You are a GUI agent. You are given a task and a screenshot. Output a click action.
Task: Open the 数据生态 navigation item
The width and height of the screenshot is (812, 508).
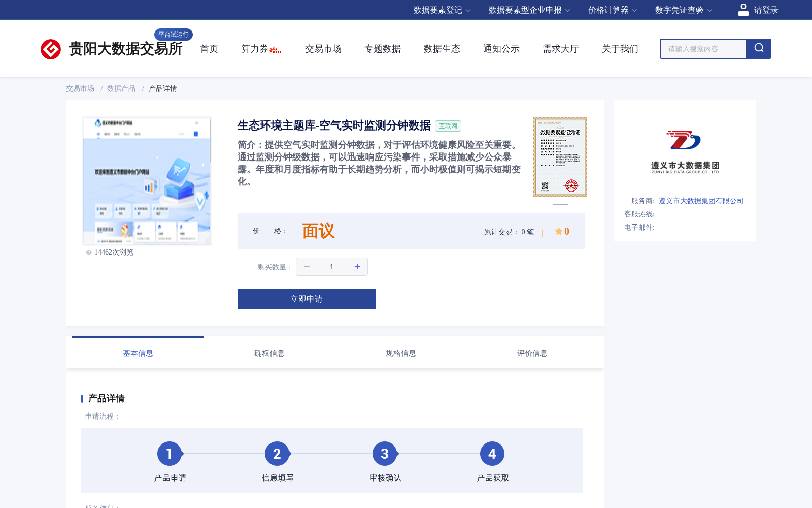pos(442,49)
